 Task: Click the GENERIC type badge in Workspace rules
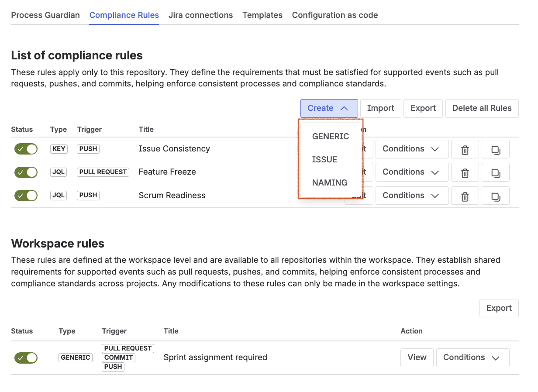point(76,358)
